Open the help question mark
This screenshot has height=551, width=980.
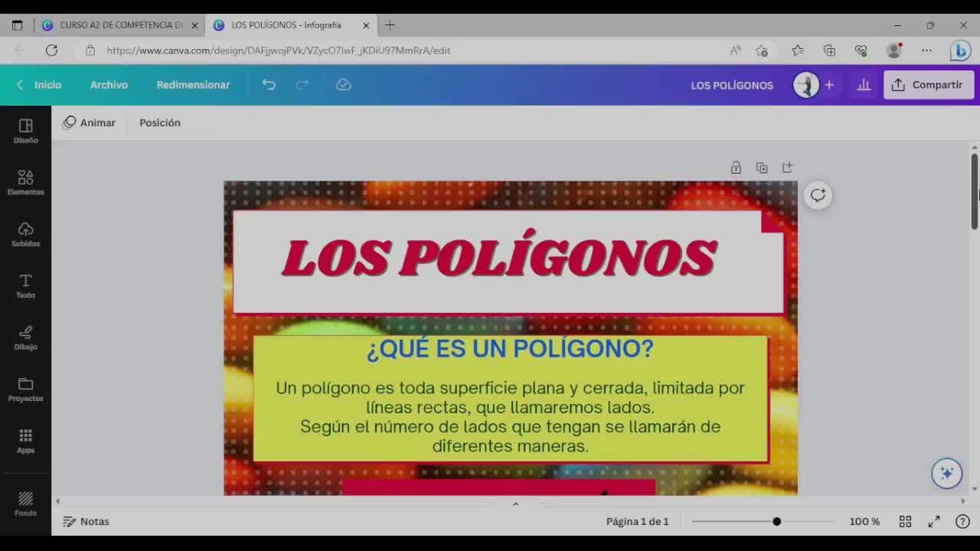click(x=963, y=521)
